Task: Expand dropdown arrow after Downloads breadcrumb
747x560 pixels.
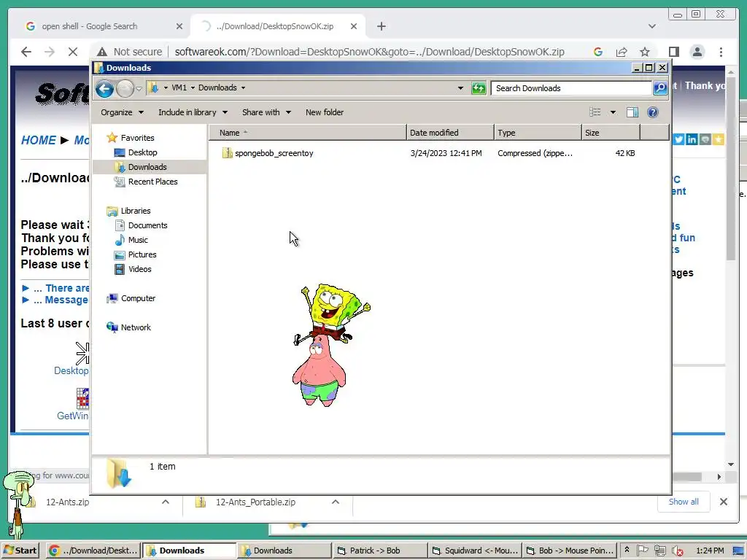Action: 243,87
